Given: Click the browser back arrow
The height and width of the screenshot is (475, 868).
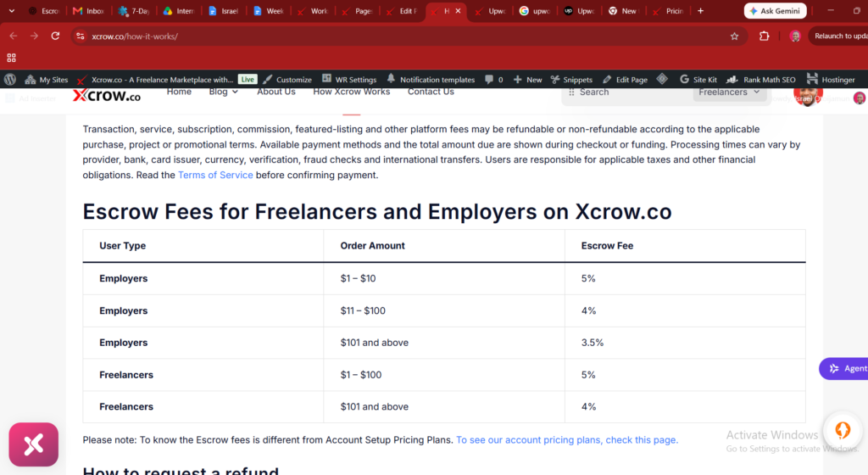Looking at the screenshot, I should tap(14, 36).
